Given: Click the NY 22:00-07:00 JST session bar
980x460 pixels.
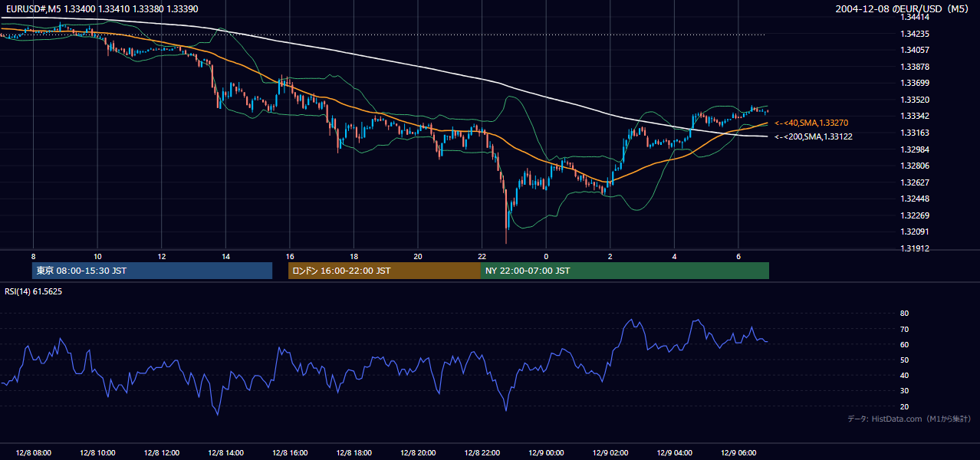Looking at the screenshot, I should (625, 271).
